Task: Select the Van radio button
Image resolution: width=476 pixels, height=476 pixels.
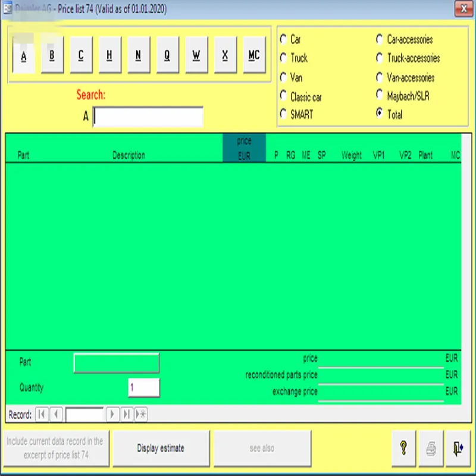Action: click(283, 77)
